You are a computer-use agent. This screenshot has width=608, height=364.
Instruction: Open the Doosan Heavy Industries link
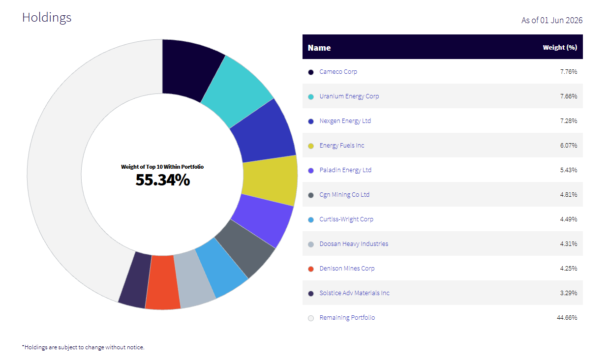[x=354, y=244]
